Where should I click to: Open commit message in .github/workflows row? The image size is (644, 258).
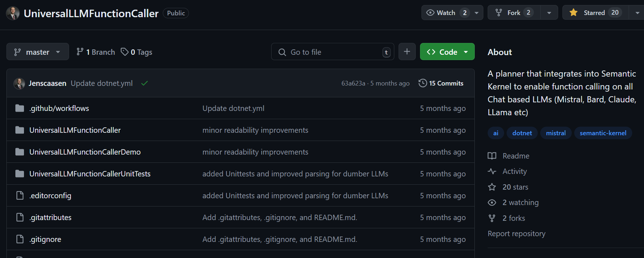233,108
